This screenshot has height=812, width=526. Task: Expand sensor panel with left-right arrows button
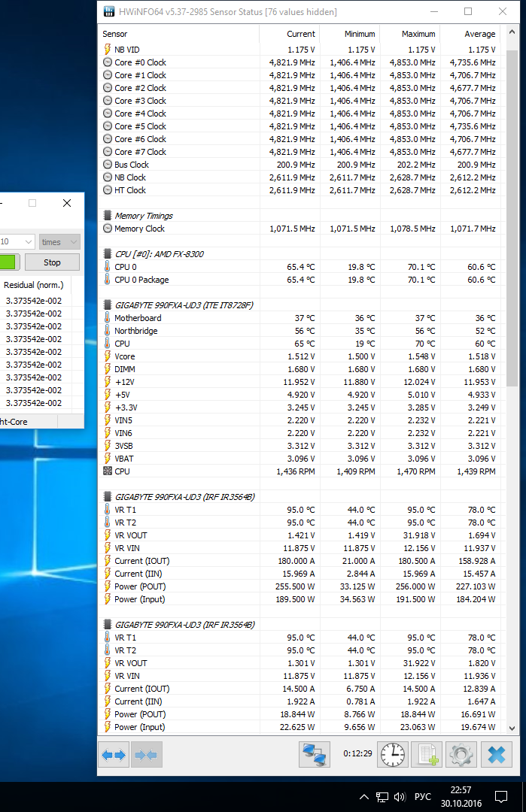(114, 755)
